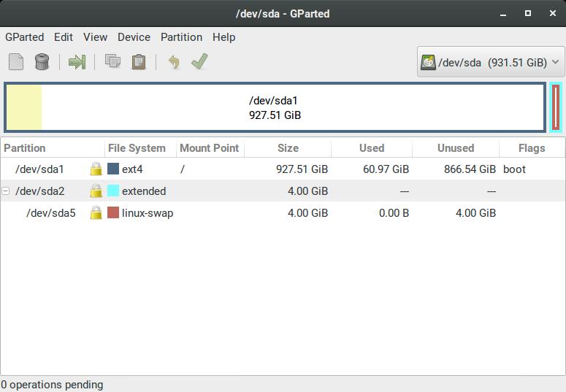Click the extended cyan color swatch
566x392 pixels.
click(113, 191)
